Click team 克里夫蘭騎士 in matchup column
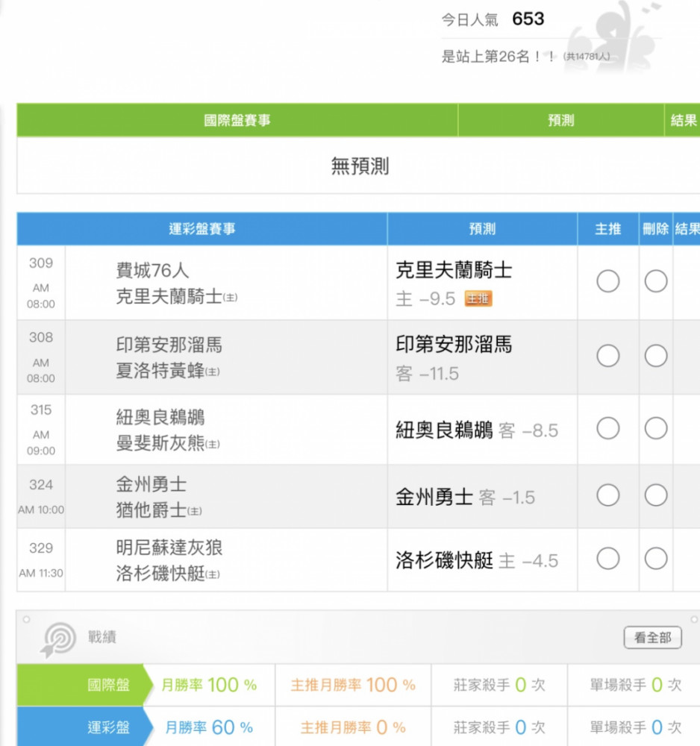The height and width of the screenshot is (746, 700). tap(177, 296)
